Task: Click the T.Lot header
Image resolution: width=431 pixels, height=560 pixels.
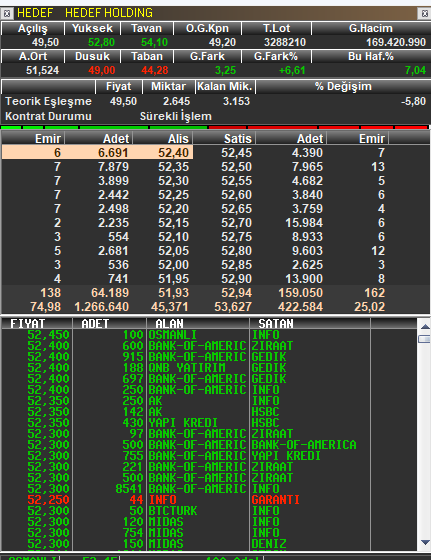Action: pos(276,28)
